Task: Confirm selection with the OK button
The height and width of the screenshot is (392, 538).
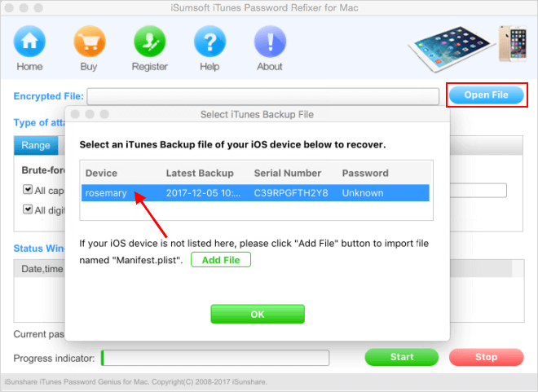Action: click(x=258, y=314)
